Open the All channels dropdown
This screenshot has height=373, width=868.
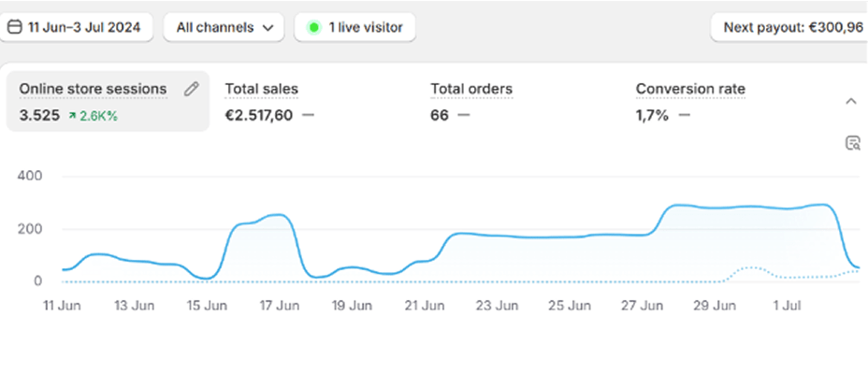pos(224,27)
